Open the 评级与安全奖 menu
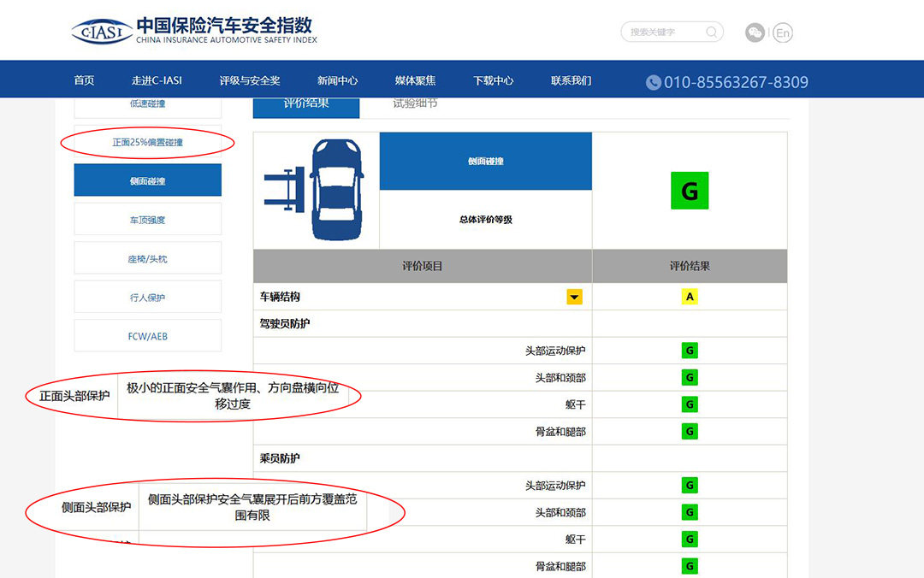 250,80
